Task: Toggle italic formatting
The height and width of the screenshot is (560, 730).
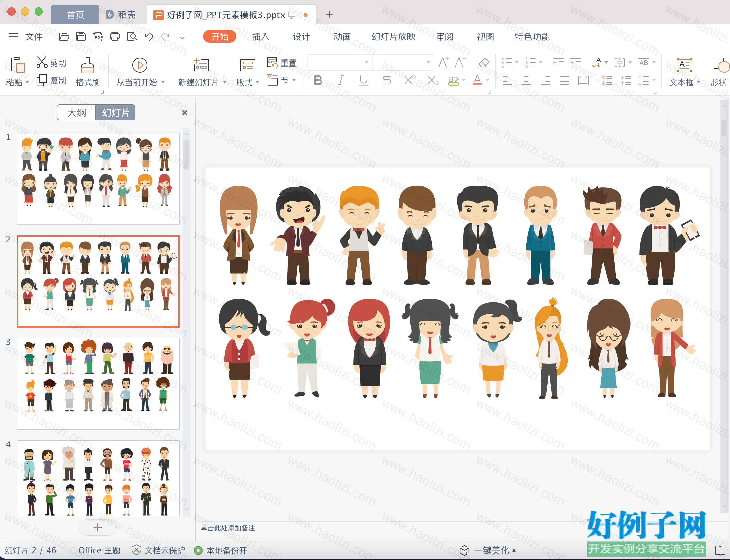Action: click(341, 80)
